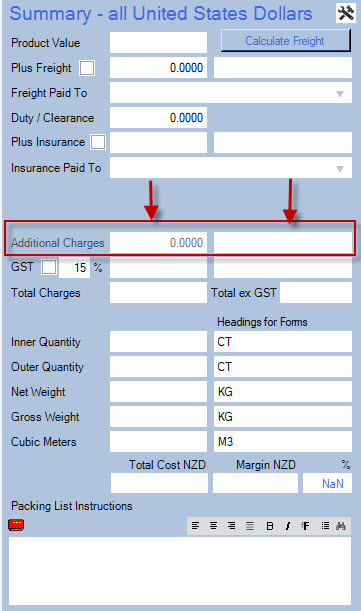Open the font formatting icon
Screen dimensions: 361x611
click(x=305, y=526)
